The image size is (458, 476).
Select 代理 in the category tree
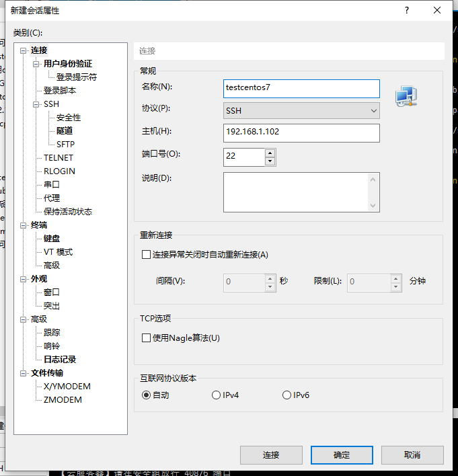(x=52, y=198)
